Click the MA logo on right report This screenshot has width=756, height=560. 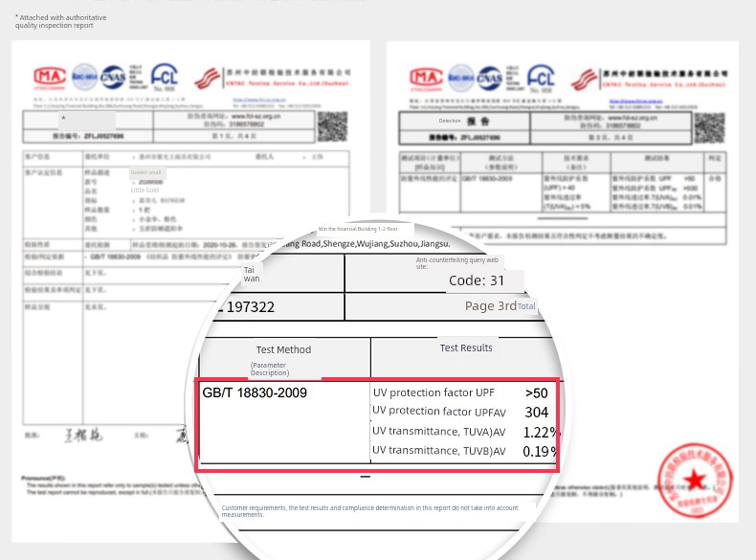[426, 77]
